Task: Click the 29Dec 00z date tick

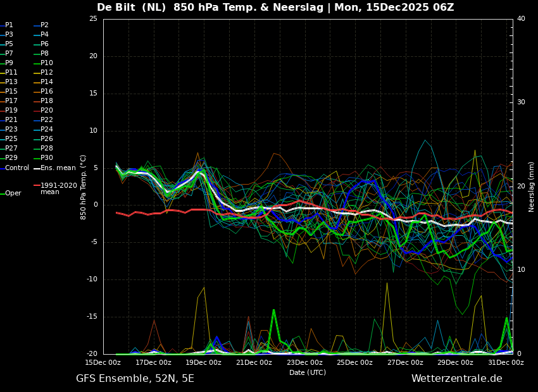Action: click(x=456, y=362)
